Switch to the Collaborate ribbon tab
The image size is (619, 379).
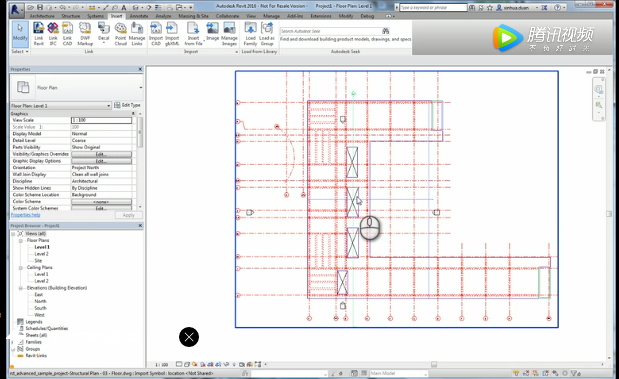(x=227, y=16)
